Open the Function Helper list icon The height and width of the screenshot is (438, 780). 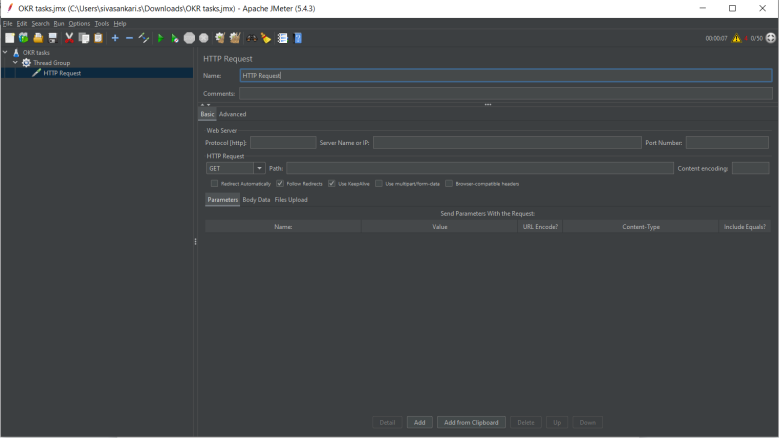pyautogui.click(x=283, y=38)
